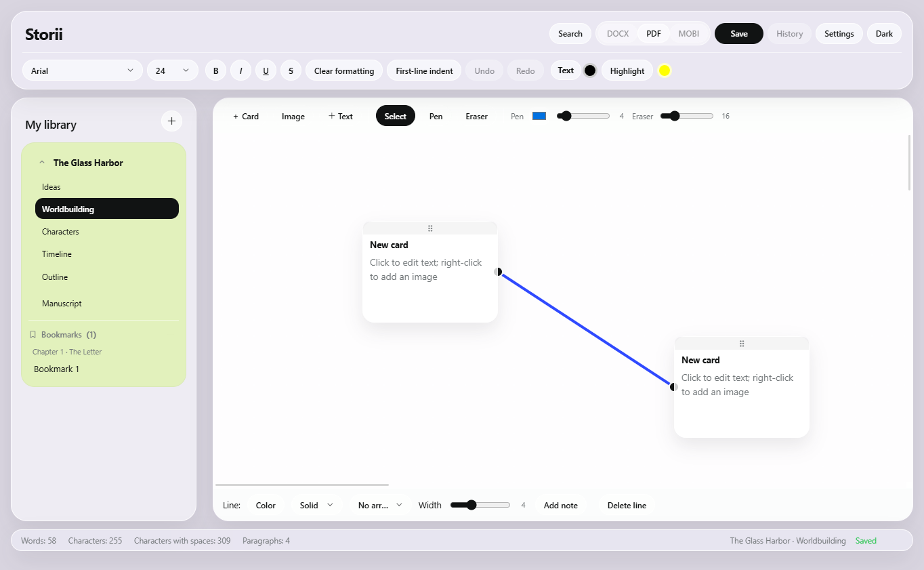Viewport: 924px width, 570px height.
Task: Choose PDF export format
Action: [x=654, y=34]
